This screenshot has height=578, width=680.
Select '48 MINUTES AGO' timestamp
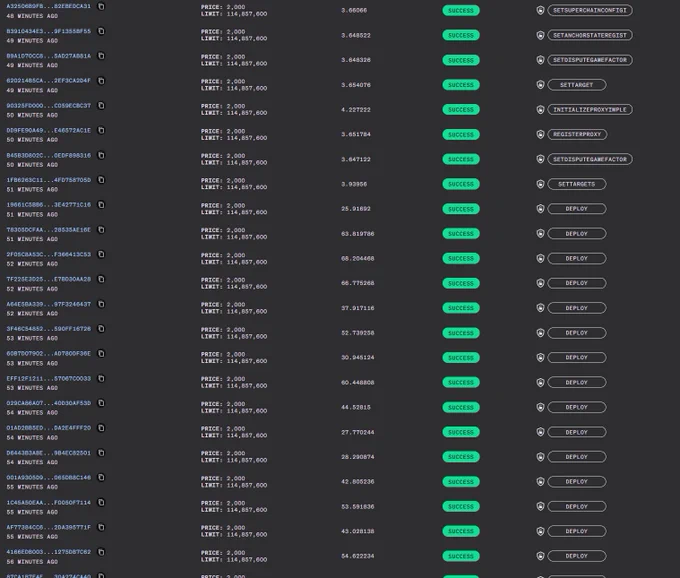(x=32, y=16)
